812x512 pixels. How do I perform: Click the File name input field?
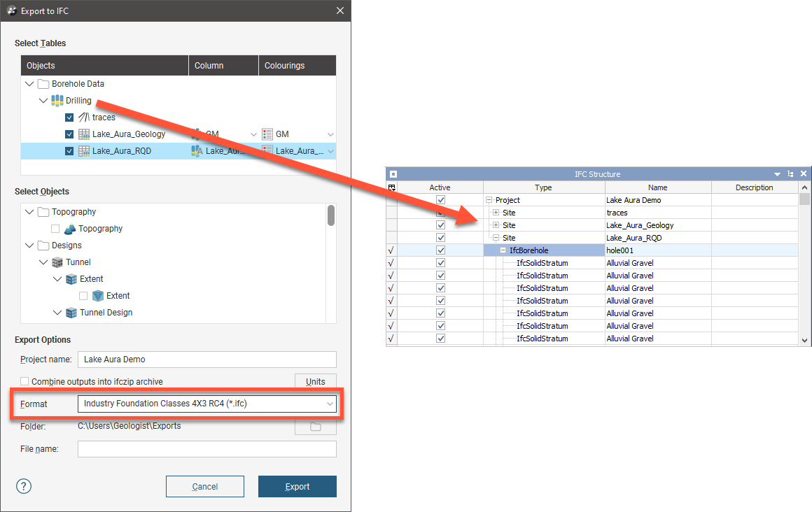206,449
